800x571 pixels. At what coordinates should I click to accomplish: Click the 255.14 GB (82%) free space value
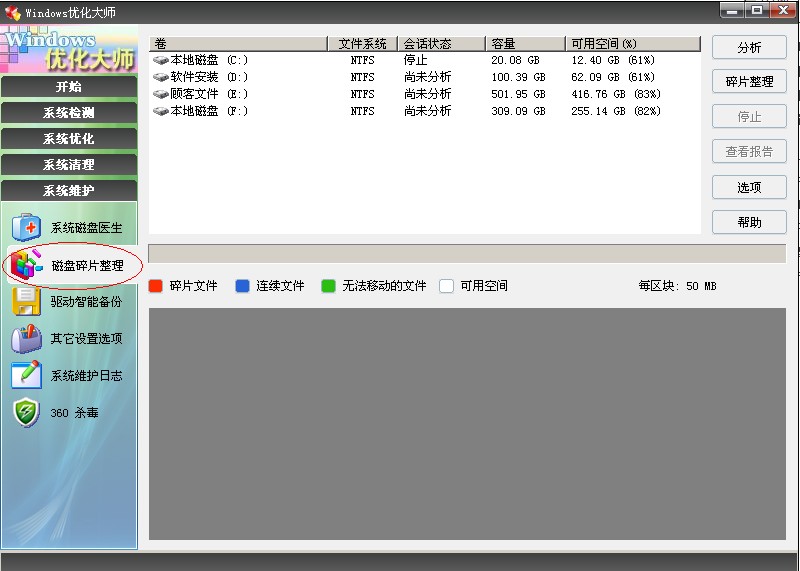[x=616, y=111]
